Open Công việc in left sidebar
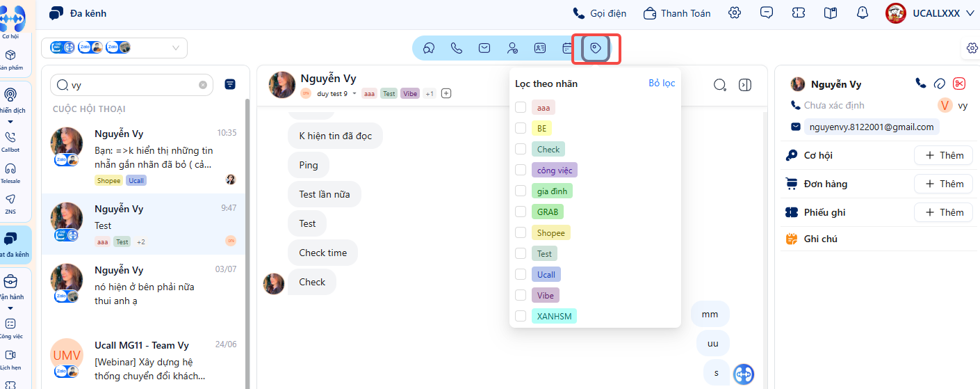This screenshot has width=980, height=389. coord(10,328)
